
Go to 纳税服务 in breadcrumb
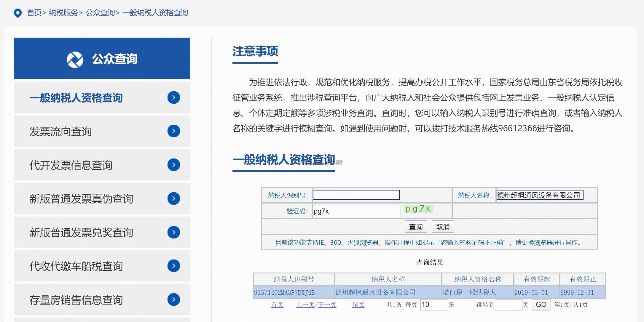coord(63,13)
